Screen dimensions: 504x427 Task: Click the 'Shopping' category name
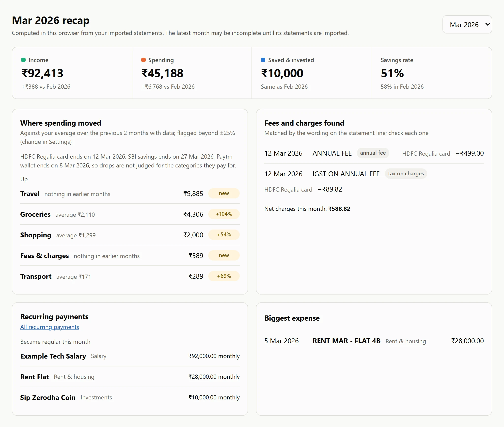(x=36, y=235)
